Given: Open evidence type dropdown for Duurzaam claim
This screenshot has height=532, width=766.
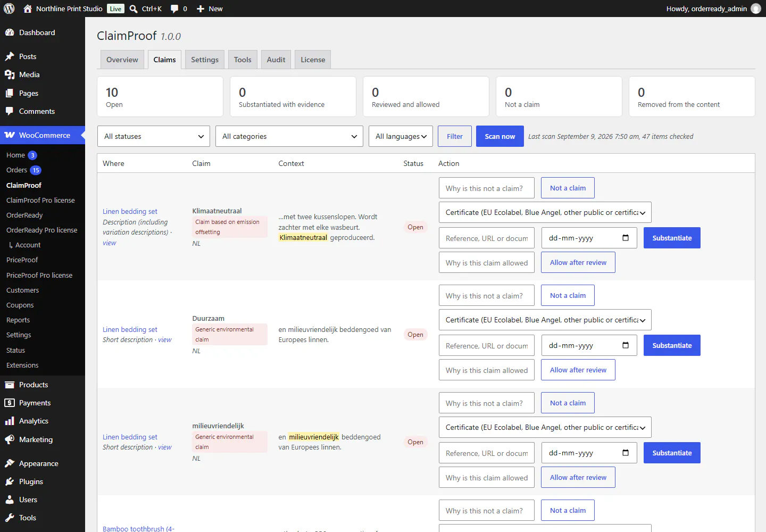Looking at the screenshot, I should click(x=545, y=320).
